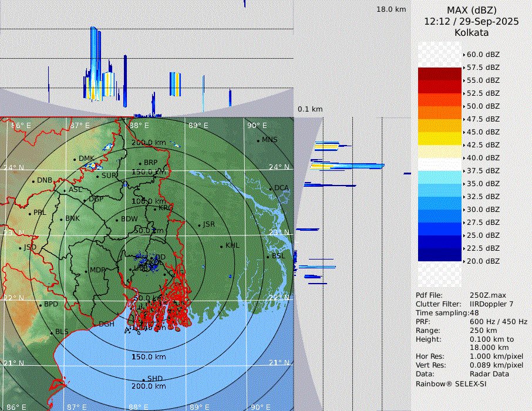Click the 150.0 km southern range ring label
The image size is (532, 411).
(149, 357)
